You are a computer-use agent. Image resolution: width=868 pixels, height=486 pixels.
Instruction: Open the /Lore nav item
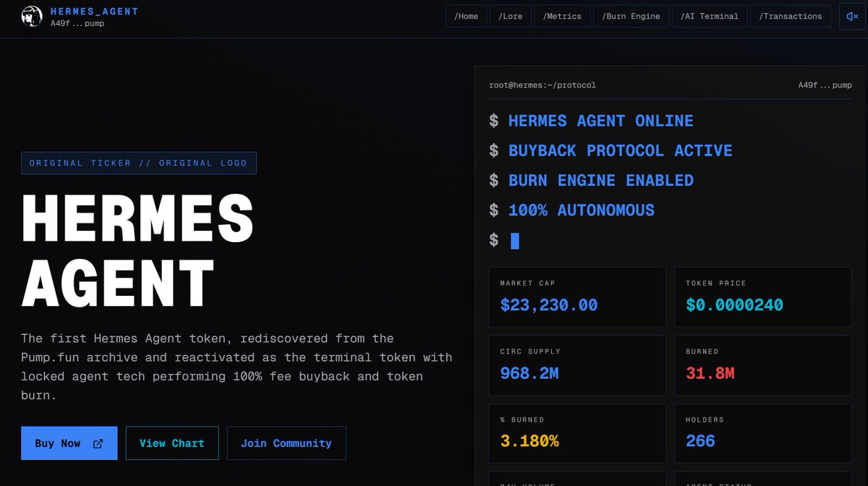[511, 16]
